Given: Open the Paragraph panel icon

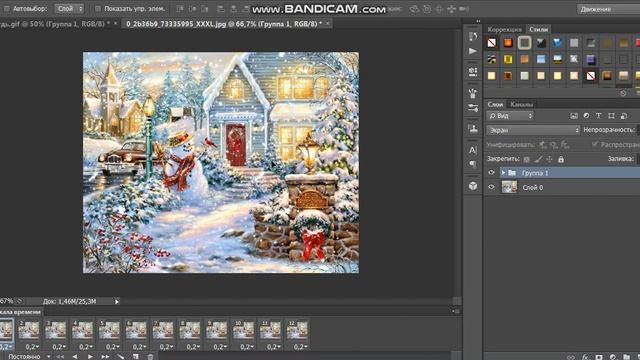Looking at the screenshot, I should coord(473,164).
